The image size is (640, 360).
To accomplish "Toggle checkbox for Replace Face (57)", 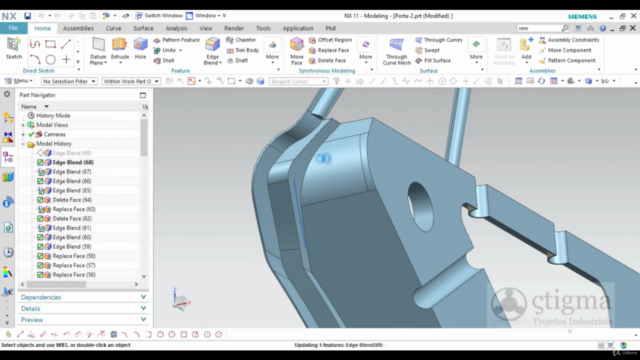I will (40, 266).
